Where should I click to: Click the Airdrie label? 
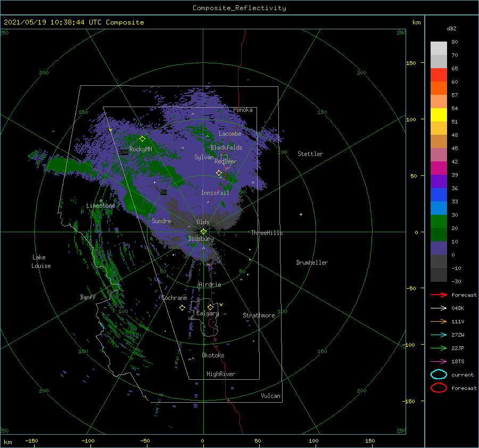[x=210, y=284]
